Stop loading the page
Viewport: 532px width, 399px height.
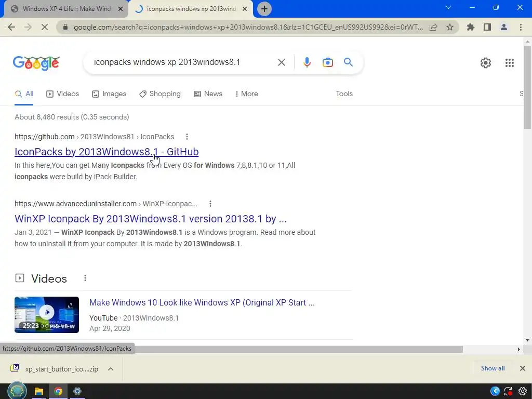[x=45, y=27]
